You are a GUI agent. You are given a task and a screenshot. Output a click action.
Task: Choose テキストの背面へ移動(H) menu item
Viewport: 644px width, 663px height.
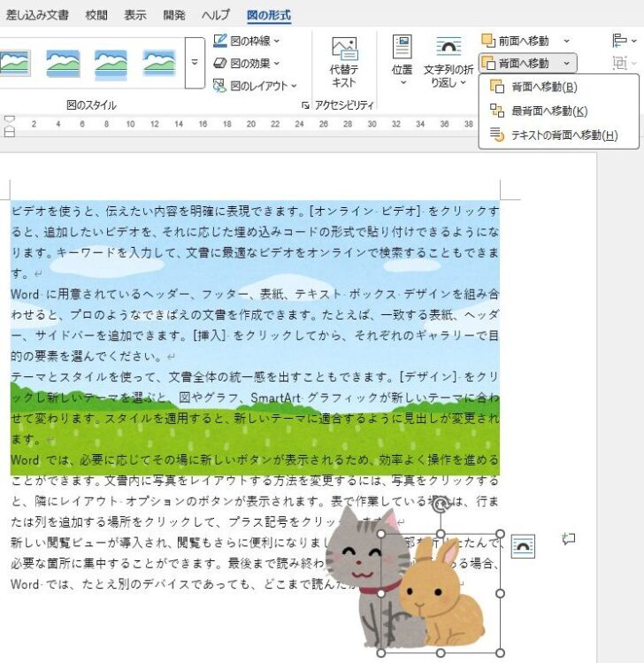tap(559, 135)
